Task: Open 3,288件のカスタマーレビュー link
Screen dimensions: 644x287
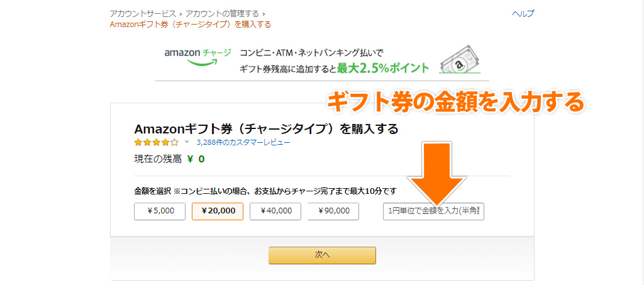Action: (243, 143)
